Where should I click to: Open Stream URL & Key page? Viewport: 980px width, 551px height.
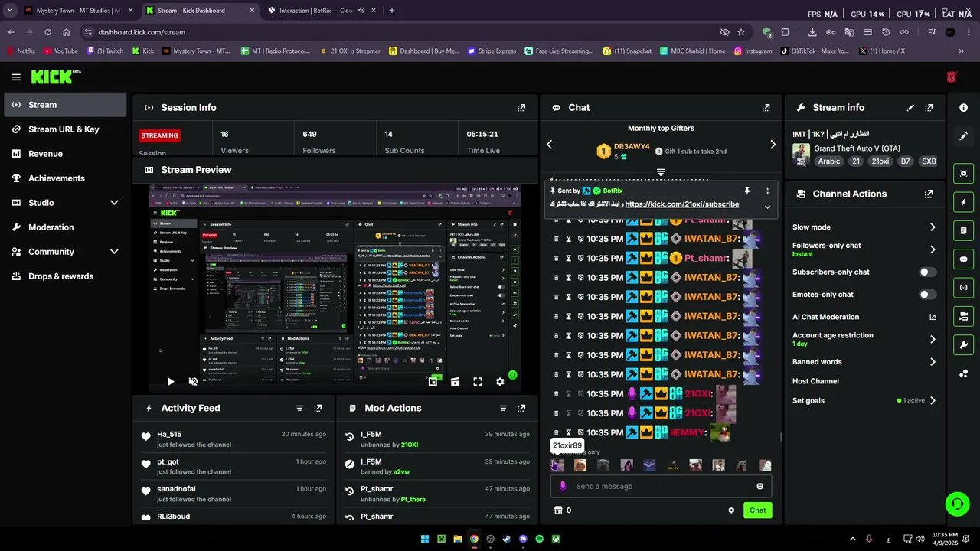(65, 129)
